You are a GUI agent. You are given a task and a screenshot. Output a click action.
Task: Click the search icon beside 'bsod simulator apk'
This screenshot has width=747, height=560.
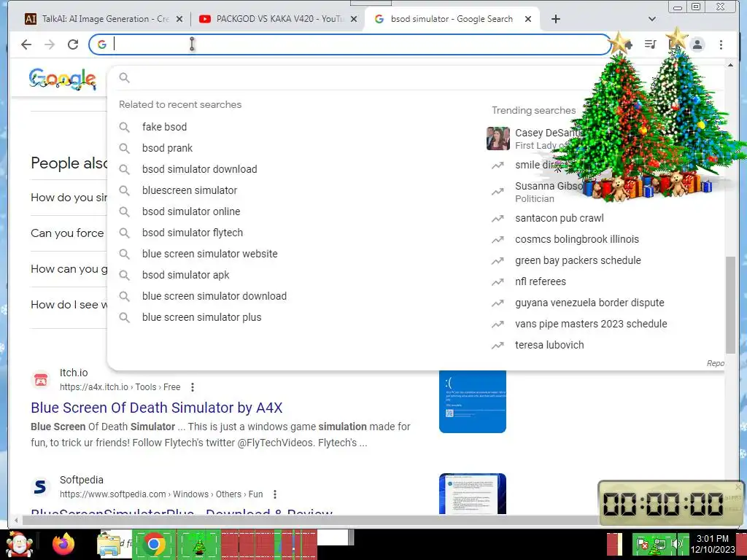point(124,275)
